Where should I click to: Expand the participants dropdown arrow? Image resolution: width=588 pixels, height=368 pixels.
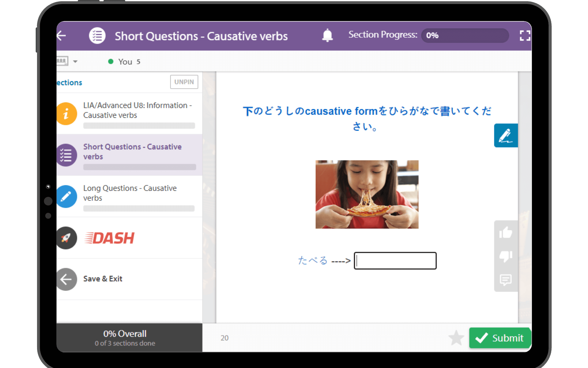click(x=75, y=62)
